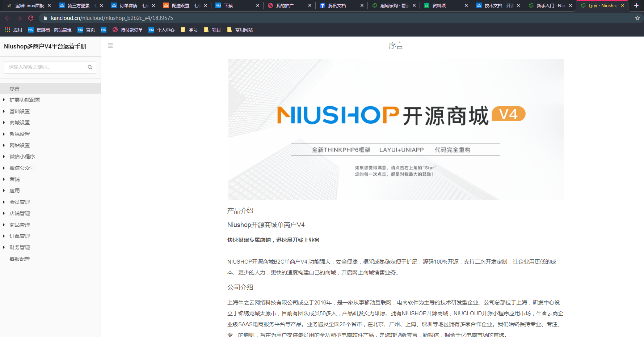Close the 资料项 tab
The height and width of the screenshot is (337, 644).
466,5
